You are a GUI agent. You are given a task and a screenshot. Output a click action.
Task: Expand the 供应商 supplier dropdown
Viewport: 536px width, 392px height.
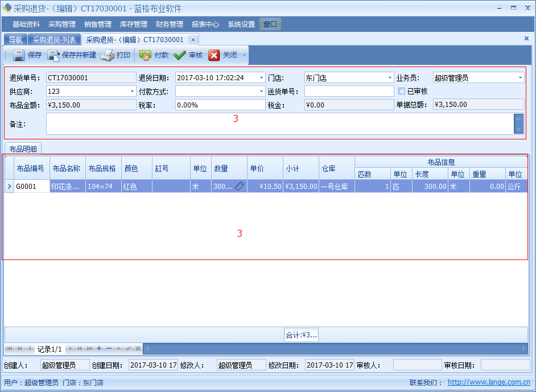132,91
